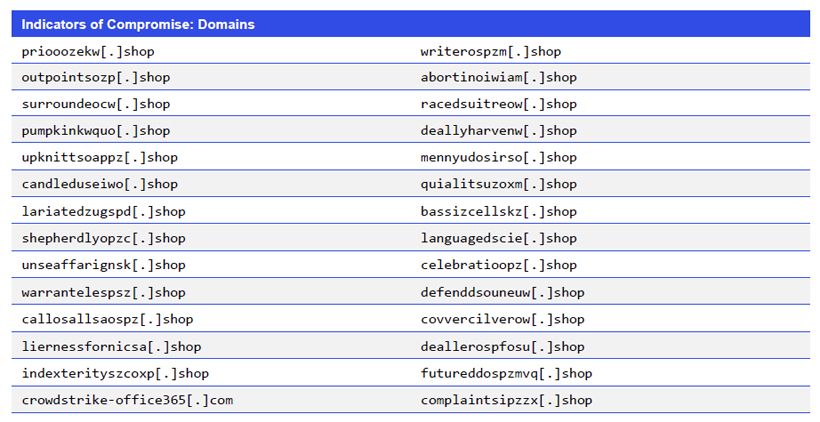Select the priooozekw[.]shop domain entry
This screenshot has width=820, height=422.
[88, 51]
